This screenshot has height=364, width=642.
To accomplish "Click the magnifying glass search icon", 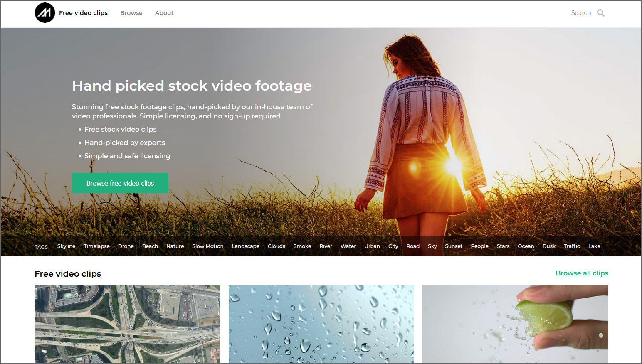I will (x=601, y=13).
